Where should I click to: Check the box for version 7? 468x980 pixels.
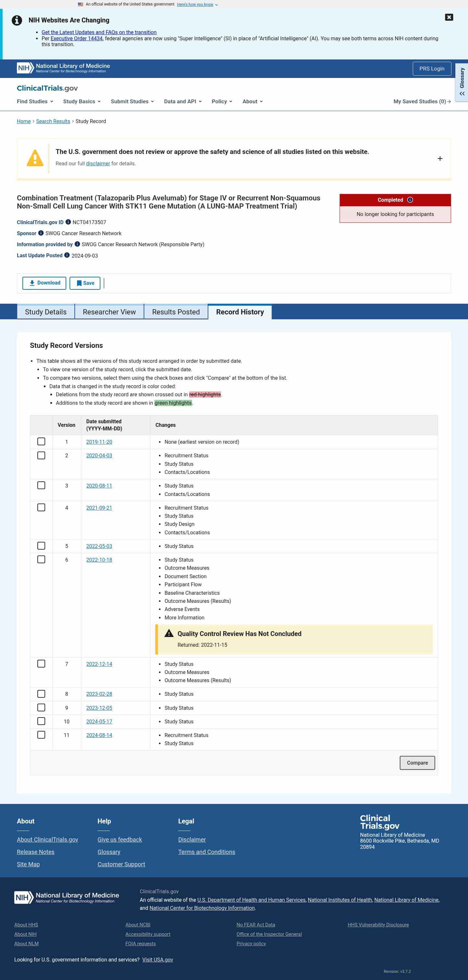[41, 664]
